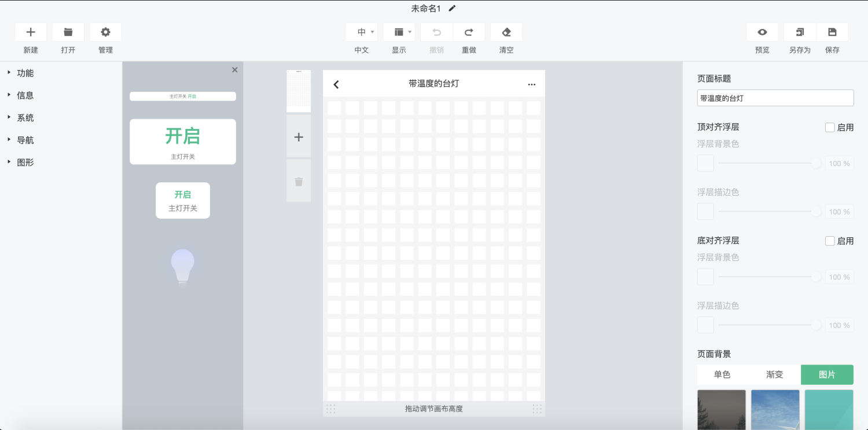The width and height of the screenshot is (868, 430).
Task: Click the 撤销 undo arrow
Action: (x=437, y=32)
